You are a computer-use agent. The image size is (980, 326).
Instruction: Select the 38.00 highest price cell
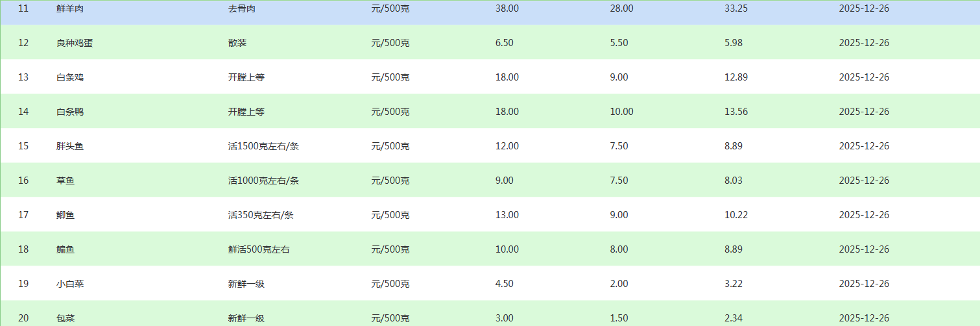507,8
